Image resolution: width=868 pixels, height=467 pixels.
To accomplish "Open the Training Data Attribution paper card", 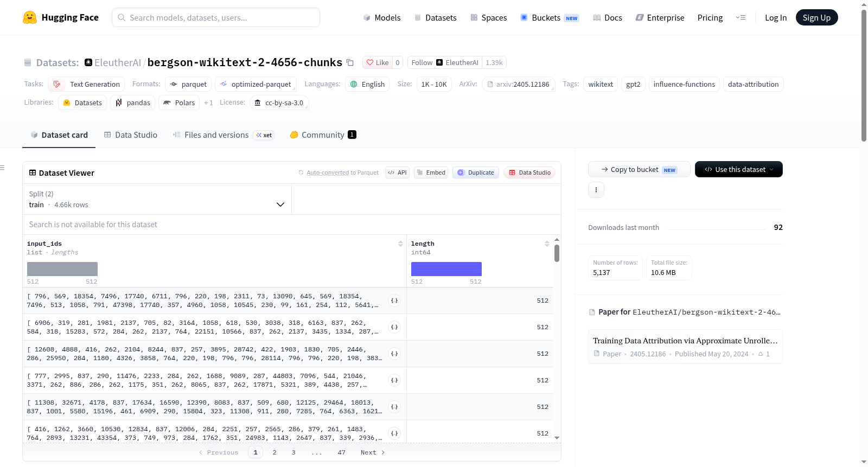I will point(685,347).
